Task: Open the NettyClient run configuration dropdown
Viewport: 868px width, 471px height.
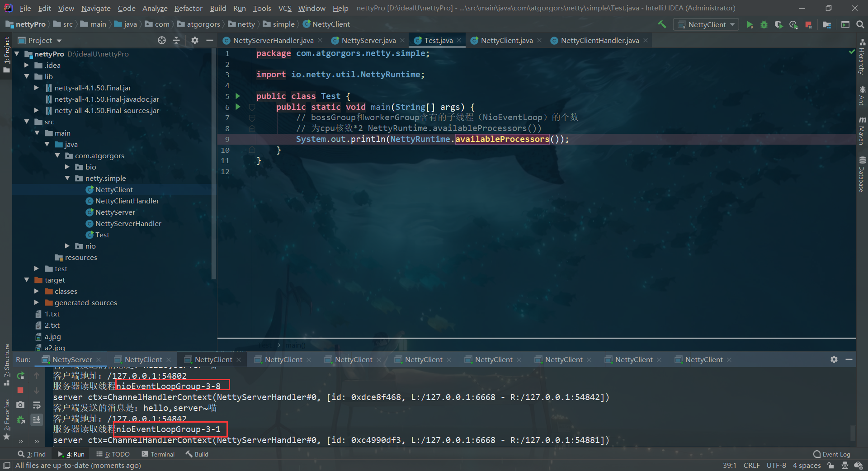Action: click(x=706, y=24)
